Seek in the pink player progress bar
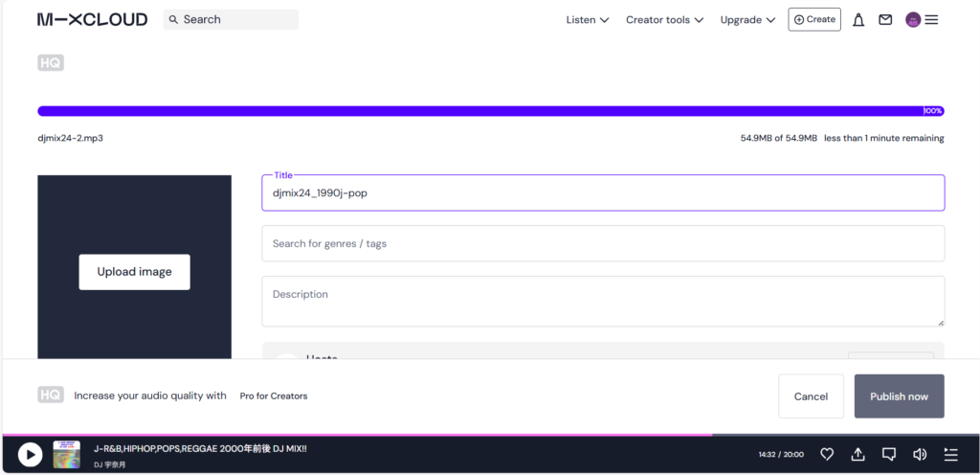 [383, 435]
